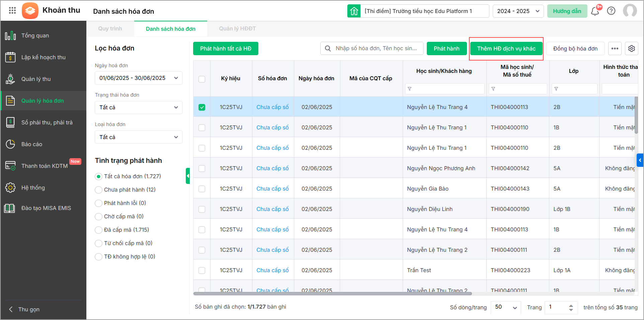Open the Ngày hoá đơn date range dropdown
Image resolution: width=644 pixels, height=320 pixels.
[x=139, y=78]
